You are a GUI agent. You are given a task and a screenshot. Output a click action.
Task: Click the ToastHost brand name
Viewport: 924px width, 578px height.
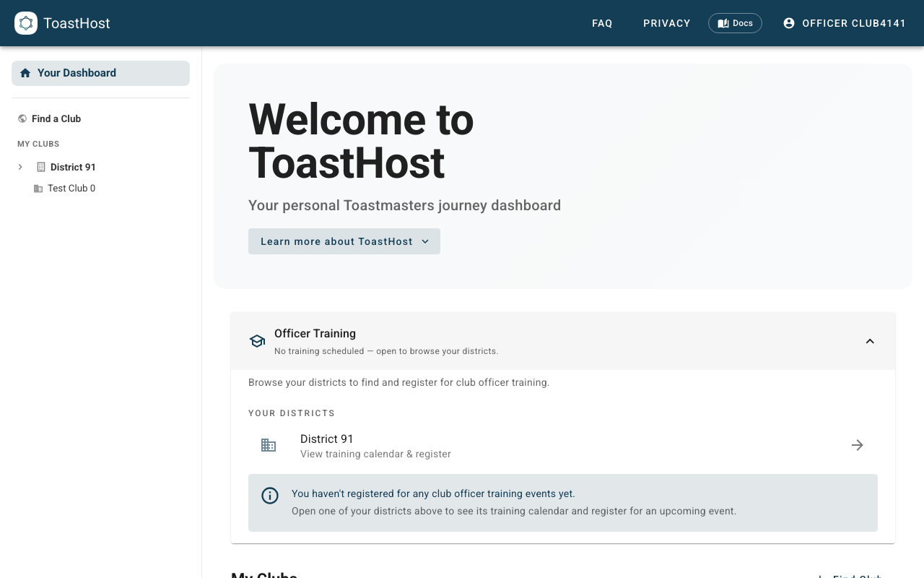[77, 23]
